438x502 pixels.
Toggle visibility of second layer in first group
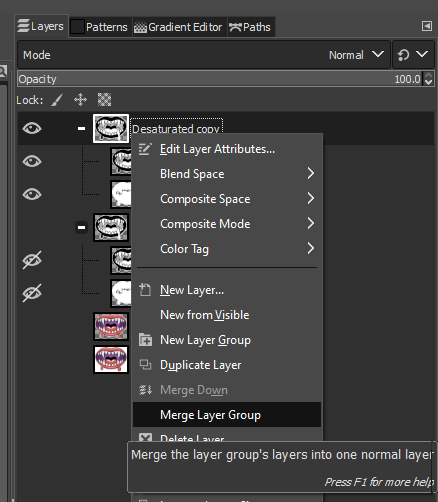pyautogui.click(x=32, y=194)
